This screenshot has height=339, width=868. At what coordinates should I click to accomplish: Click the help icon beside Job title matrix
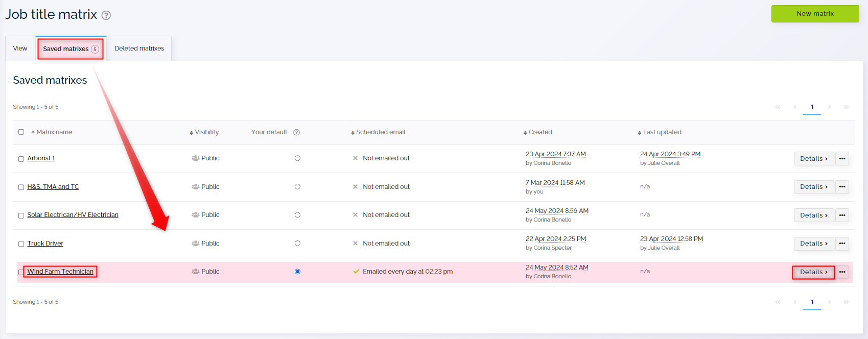(x=106, y=15)
